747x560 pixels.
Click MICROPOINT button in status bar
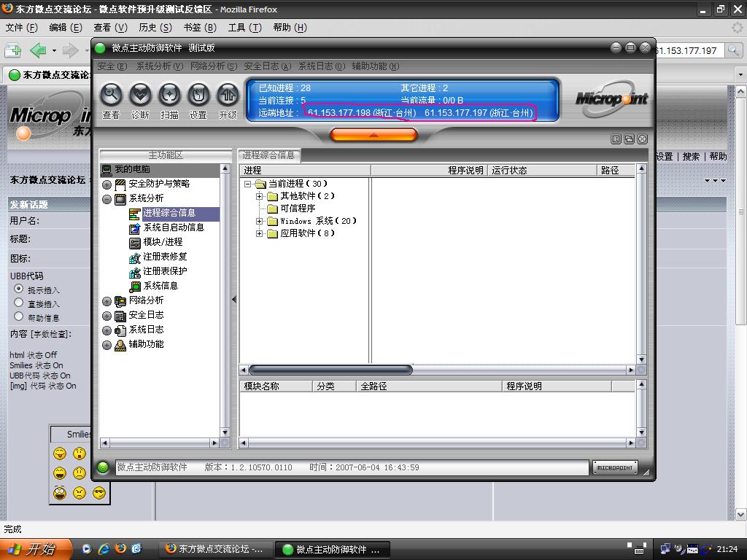tap(615, 467)
